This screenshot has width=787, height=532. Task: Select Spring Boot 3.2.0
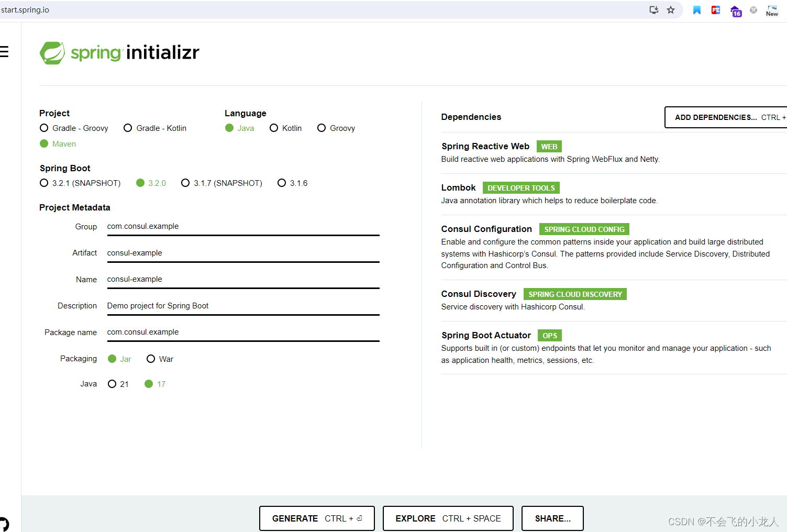[x=151, y=183]
